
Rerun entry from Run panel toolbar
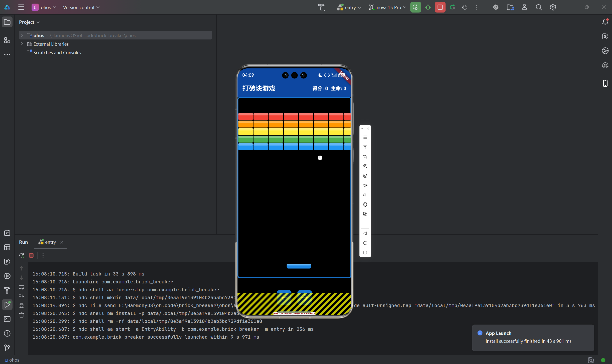[x=22, y=255]
